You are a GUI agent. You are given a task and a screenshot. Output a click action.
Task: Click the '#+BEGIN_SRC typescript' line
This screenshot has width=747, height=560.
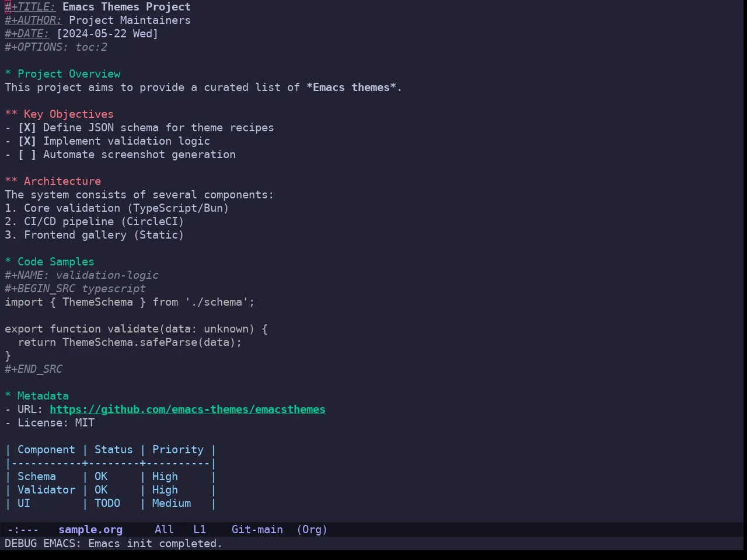75,289
